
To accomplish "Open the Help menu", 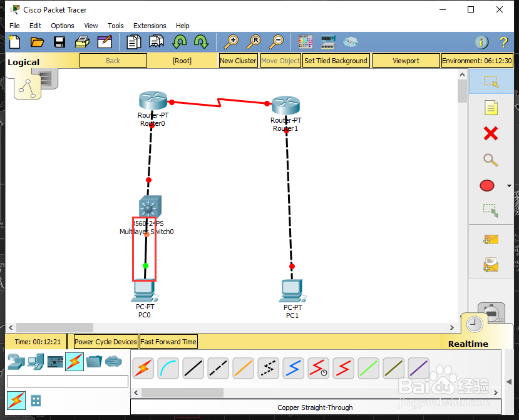I will click(x=182, y=26).
